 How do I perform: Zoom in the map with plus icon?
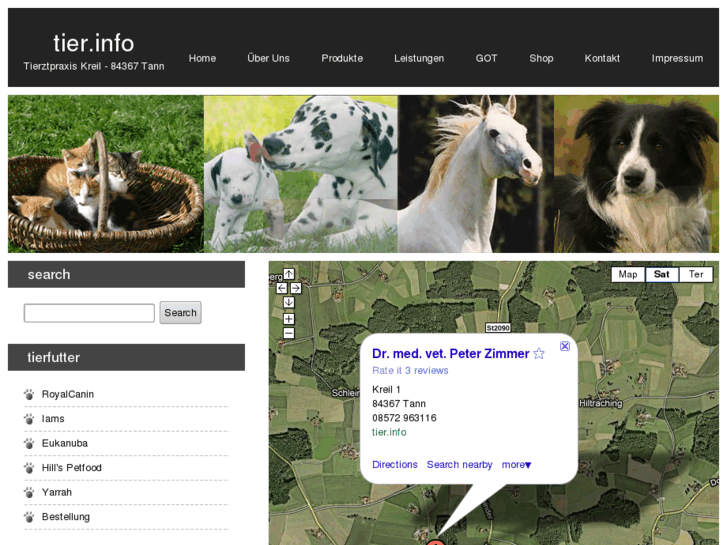(x=288, y=319)
